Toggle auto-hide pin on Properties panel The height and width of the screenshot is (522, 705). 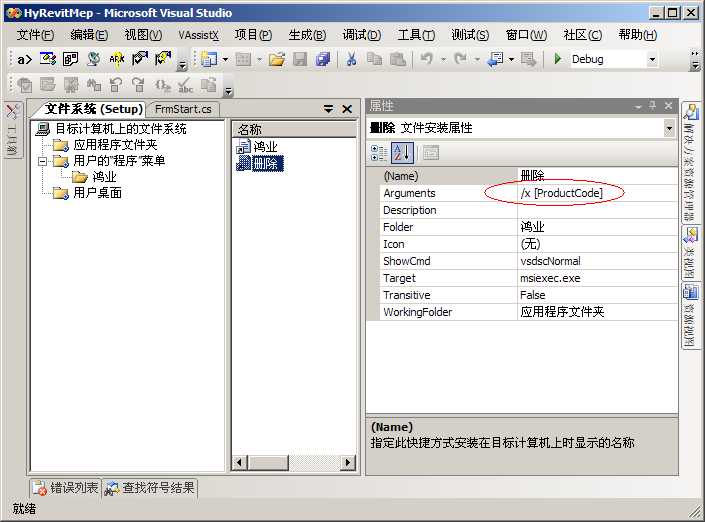point(652,106)
